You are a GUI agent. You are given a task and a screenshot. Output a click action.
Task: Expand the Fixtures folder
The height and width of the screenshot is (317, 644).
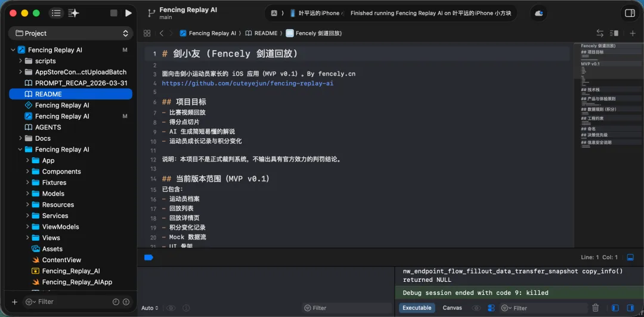pos(27,183)
